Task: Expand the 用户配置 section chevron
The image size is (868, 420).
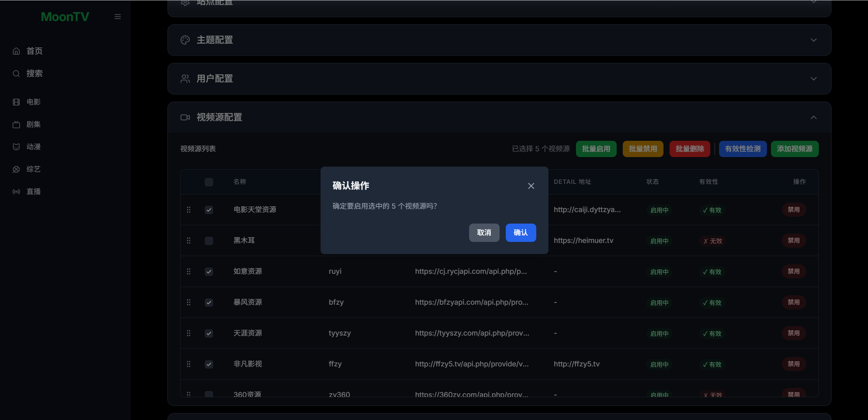Action: point(813,79)
